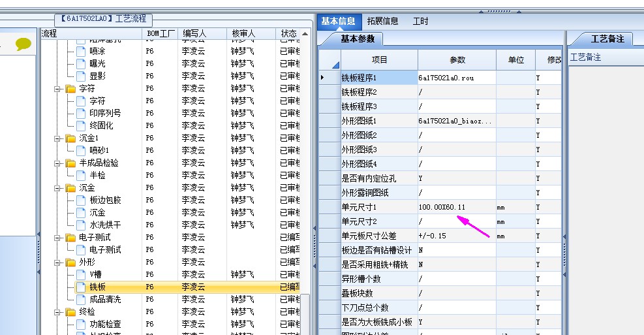Screen dimensions: 644x335
Task: Click the 参数 column header
Action: tap(457, 60)
